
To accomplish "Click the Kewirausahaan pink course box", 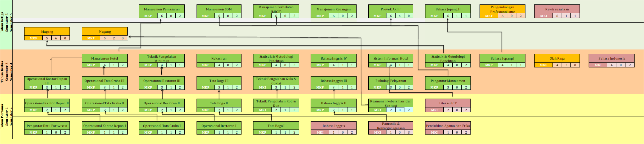I will pyautogui.click(x=557, y=9).
